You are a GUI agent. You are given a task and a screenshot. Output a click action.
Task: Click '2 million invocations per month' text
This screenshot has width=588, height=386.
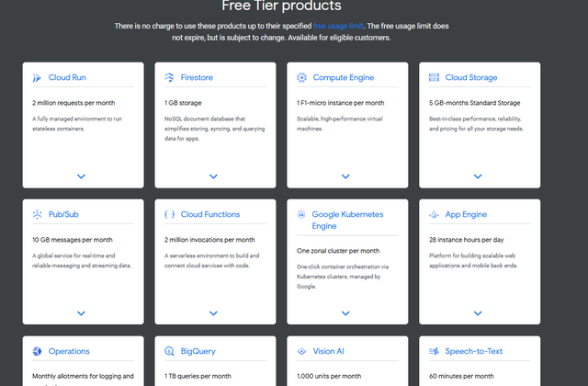[x=209, y=240]
